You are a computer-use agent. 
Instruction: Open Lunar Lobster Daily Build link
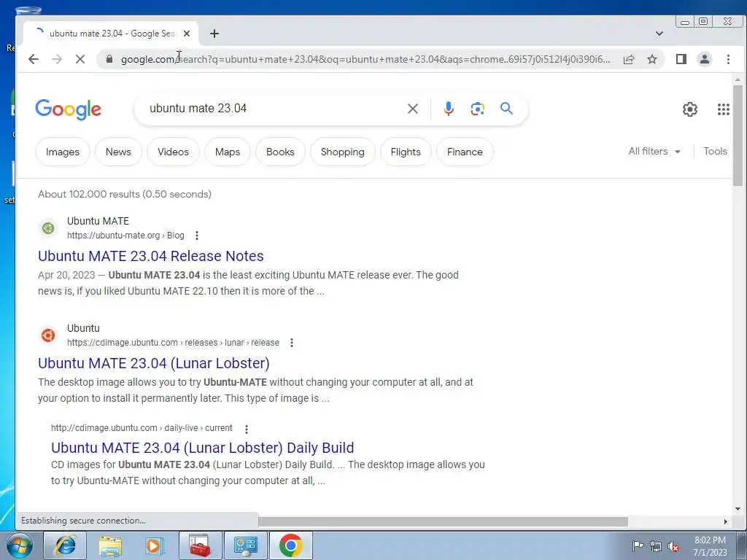203,448
